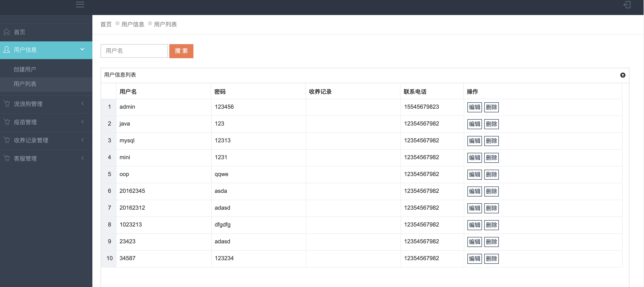Toggle the hamburger sidebar menu icon
This screenshot has height=287, width=644.
point(80,5)
